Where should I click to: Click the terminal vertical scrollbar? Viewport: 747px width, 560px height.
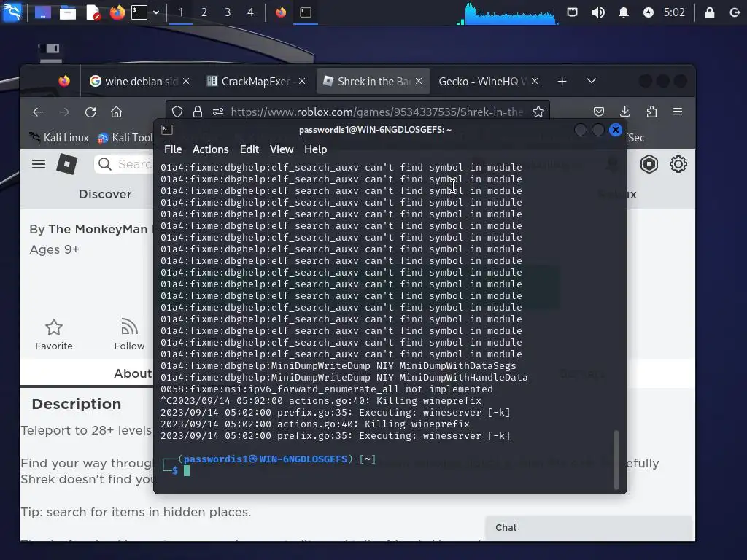(x=616, y=459)
